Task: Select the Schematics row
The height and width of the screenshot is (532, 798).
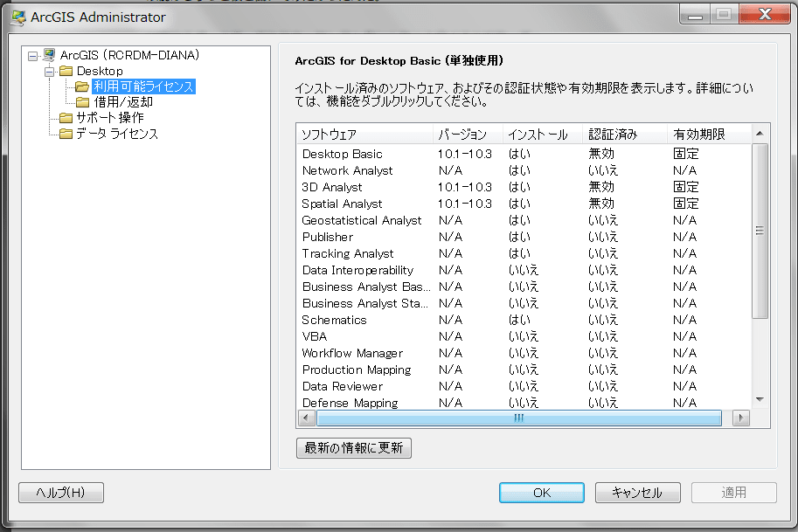Action: (524, 320)
